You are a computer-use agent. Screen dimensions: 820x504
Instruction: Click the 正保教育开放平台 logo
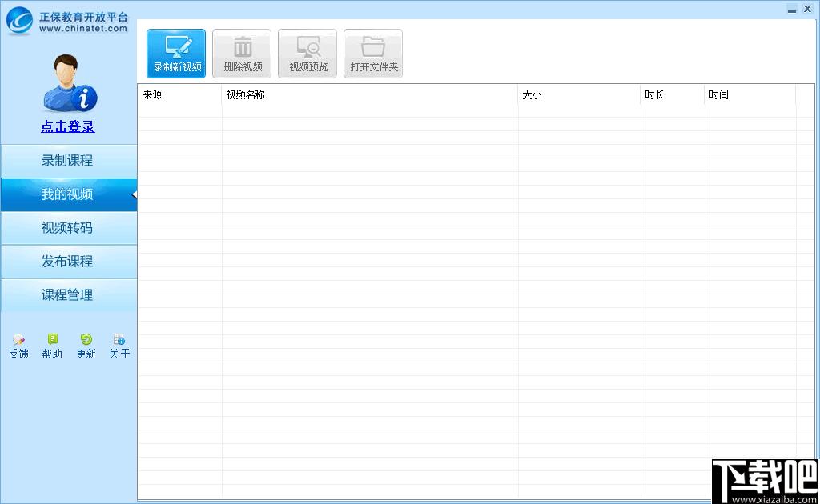(67, 22)
